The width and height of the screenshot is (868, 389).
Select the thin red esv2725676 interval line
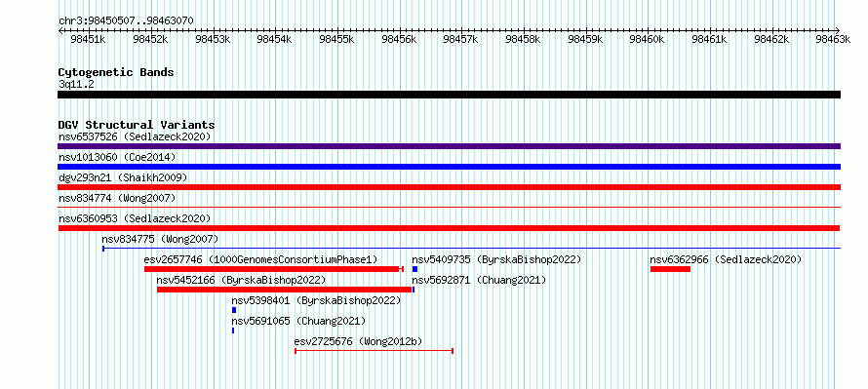click(x=375, y=351)
